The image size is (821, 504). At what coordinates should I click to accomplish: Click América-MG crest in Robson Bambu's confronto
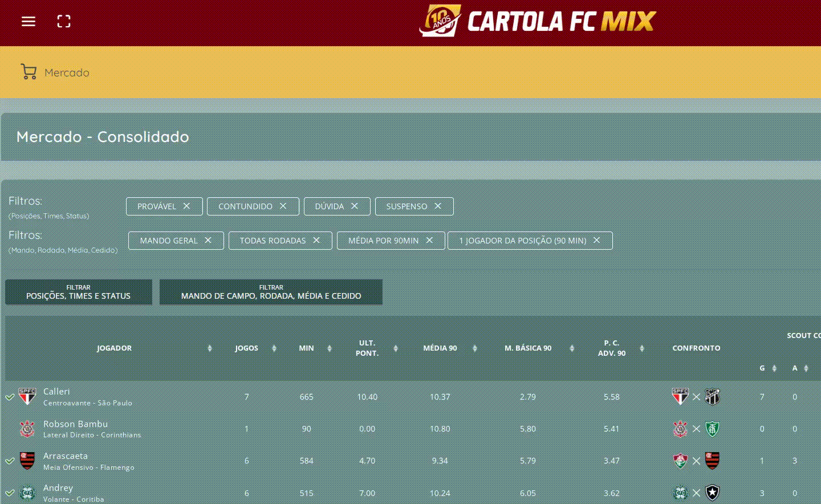tap(712, 429)
